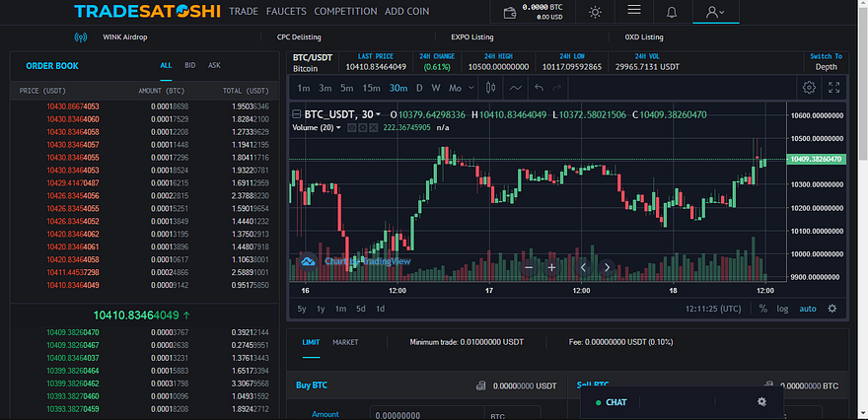
Task: Switch theme with the sun icon
Action: (x=595, y=12)
